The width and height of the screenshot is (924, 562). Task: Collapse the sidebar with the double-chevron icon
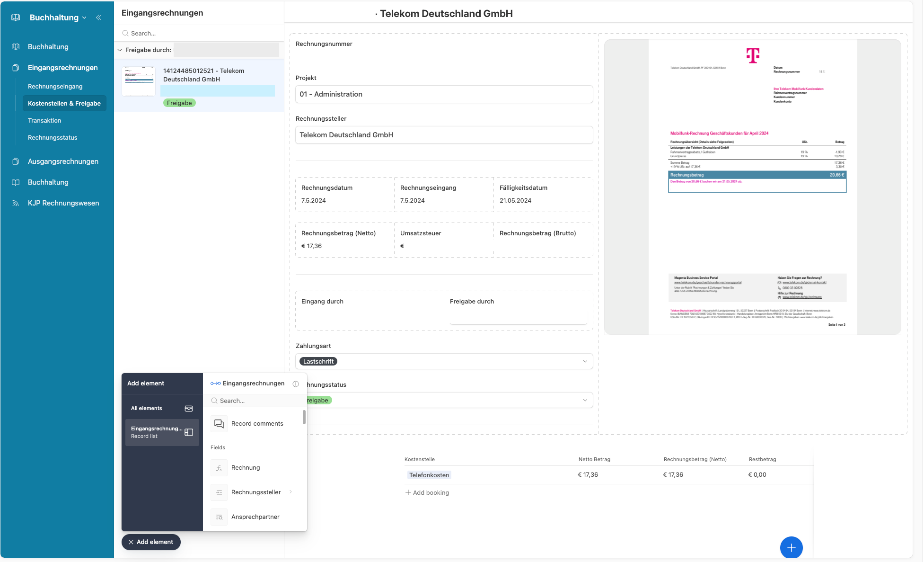(x=98, y=18)
